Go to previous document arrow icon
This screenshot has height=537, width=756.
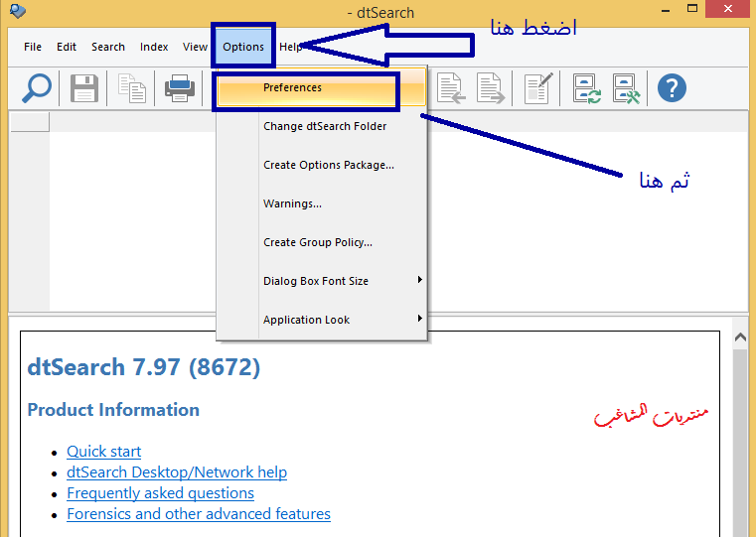452,88
